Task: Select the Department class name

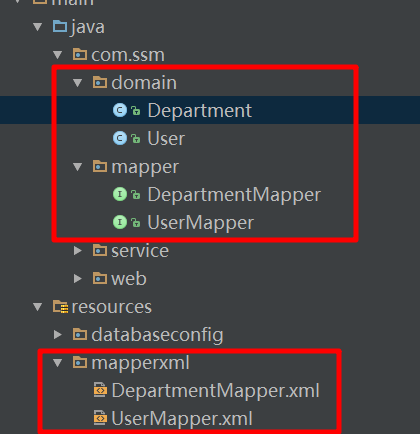Action: pos(200,111)
